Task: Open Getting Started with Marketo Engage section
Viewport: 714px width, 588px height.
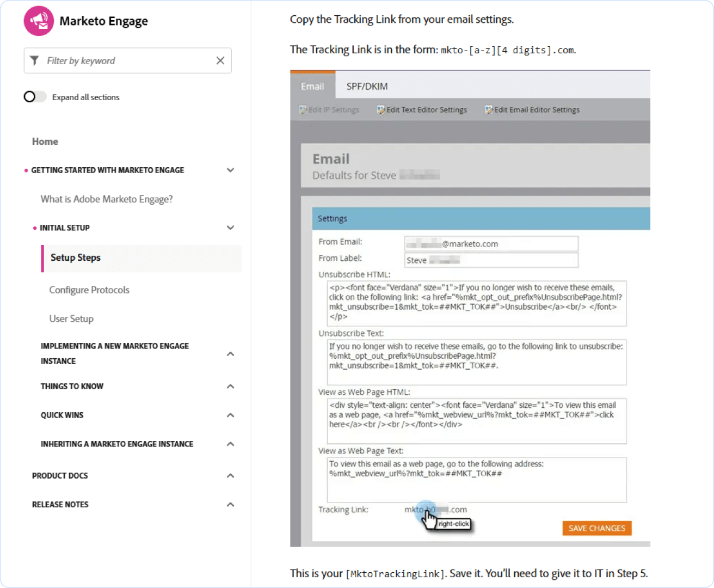Action: point(108,170)
